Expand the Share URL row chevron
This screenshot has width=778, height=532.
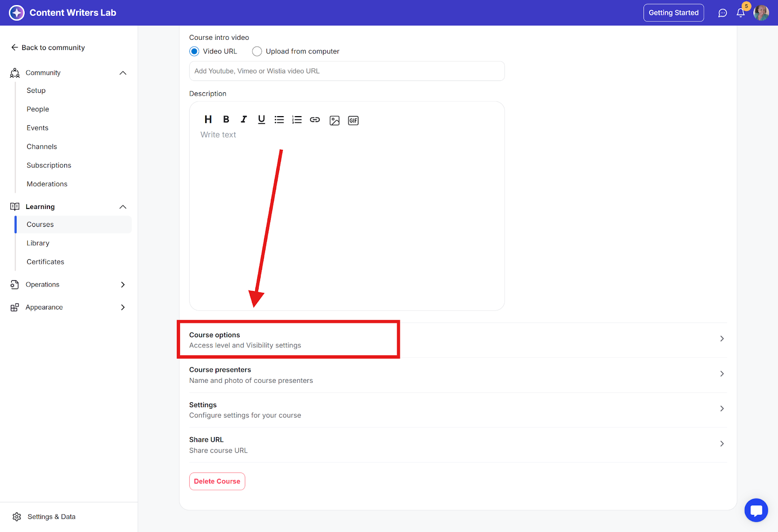pos(722,444)
